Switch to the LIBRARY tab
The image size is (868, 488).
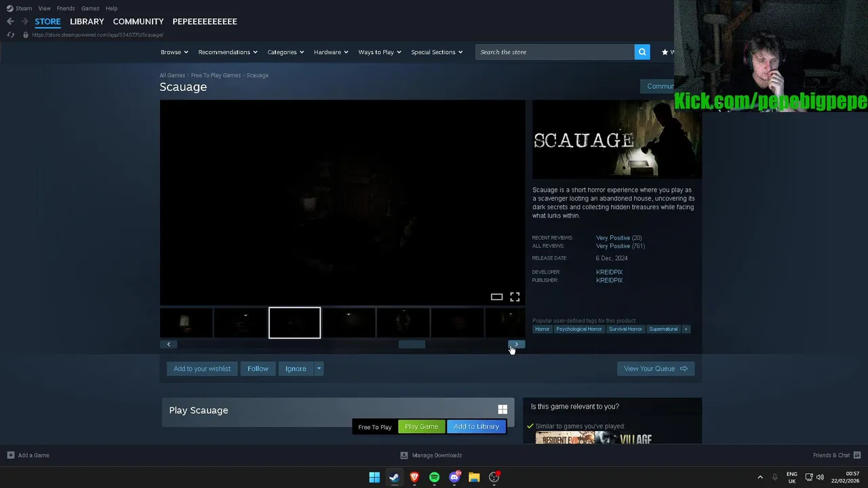87,22
